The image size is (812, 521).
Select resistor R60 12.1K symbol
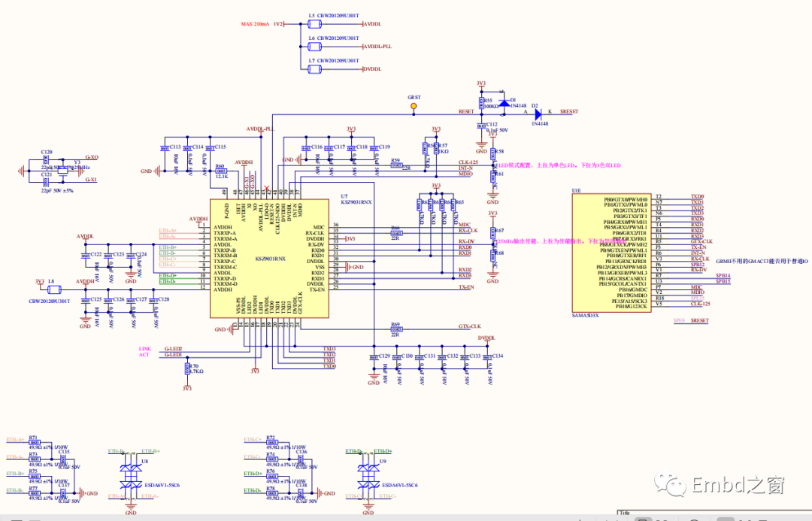pos(221,171)
